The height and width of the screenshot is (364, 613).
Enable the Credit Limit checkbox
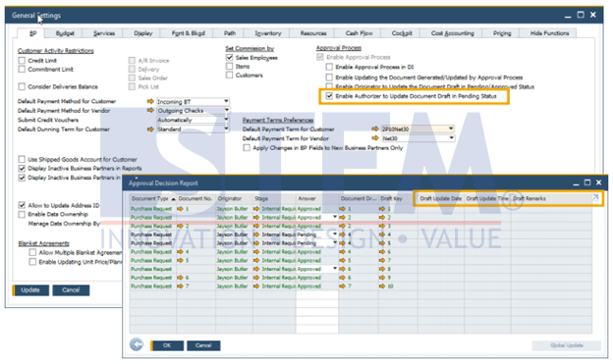[x=22, y=60]
